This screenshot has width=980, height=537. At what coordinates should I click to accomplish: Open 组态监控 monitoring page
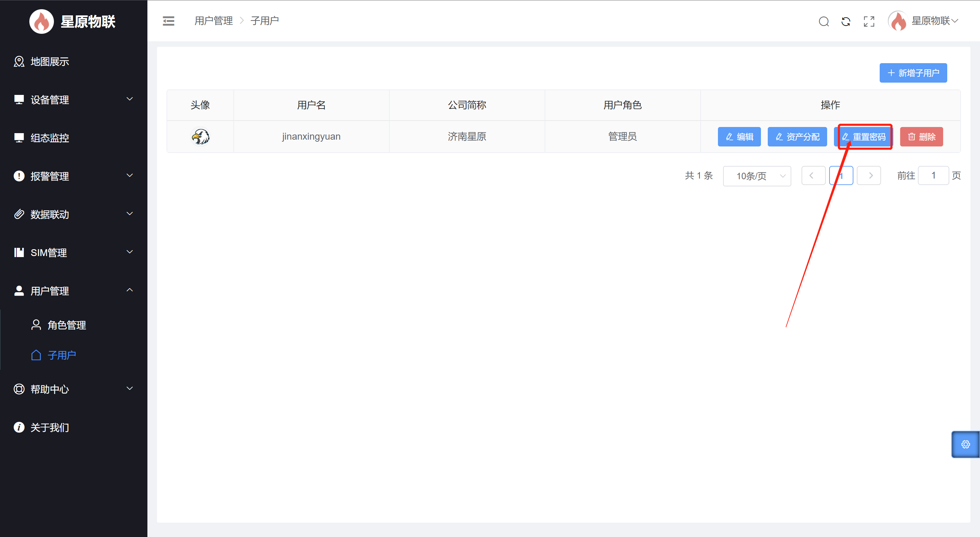pos(49,138)
